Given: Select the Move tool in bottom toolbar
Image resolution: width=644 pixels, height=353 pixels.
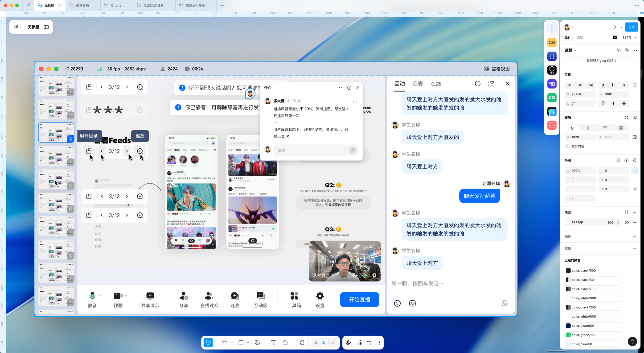Looking at the screenshot, I should tap(208, 342).
